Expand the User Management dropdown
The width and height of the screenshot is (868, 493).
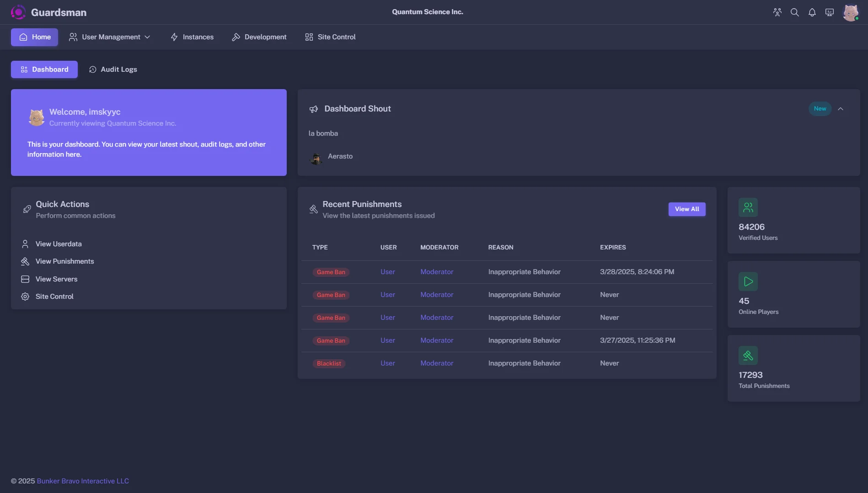109,37
